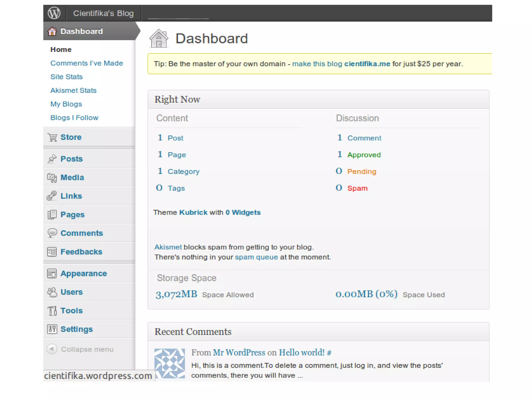532x399 pixels.
Task: Open the Appearance menu
Action: [83, 273]
